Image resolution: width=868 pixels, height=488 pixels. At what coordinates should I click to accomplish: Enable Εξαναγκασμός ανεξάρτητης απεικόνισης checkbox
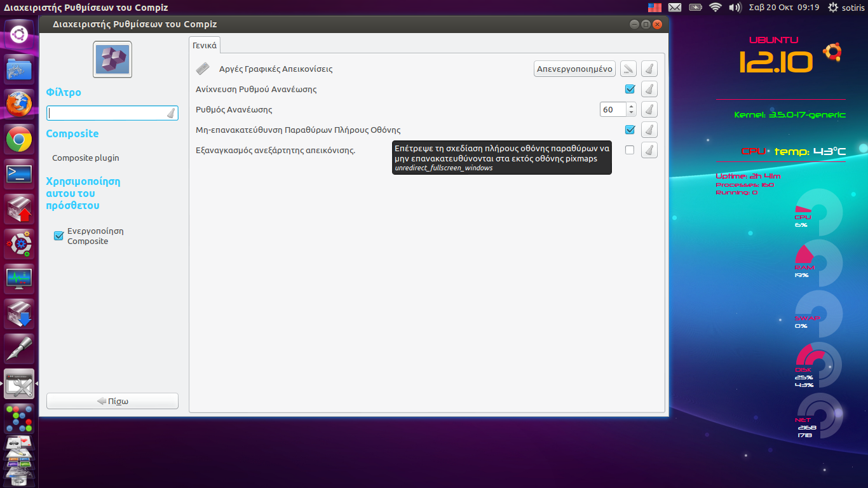coord(630,150)
